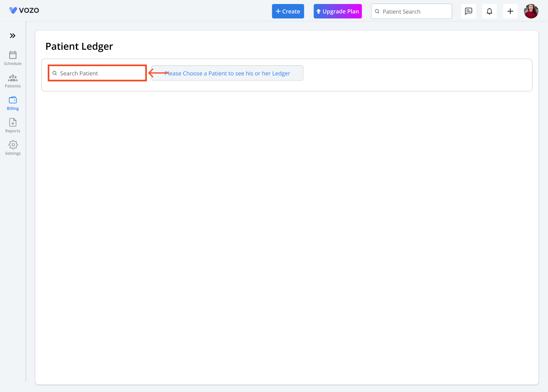Click the notifications bell icon

click(489, 11)
